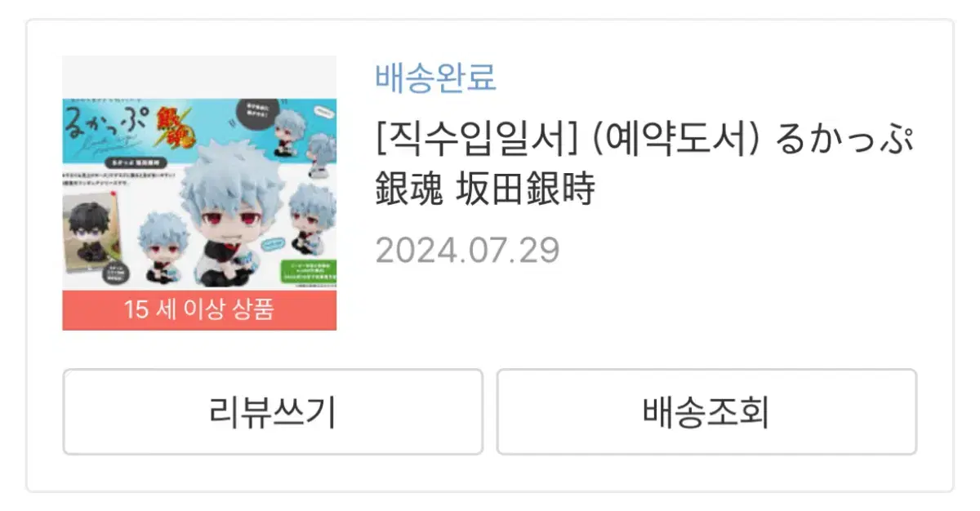Open the product thumbnail image

point(199,193)
